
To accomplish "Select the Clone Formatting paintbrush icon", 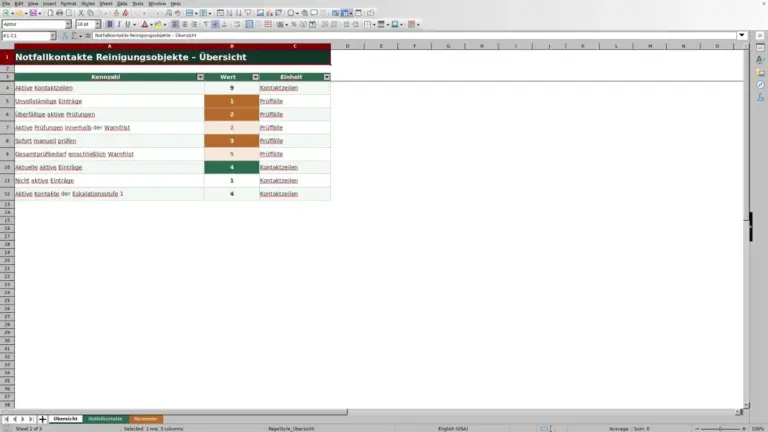I will 116,13.
